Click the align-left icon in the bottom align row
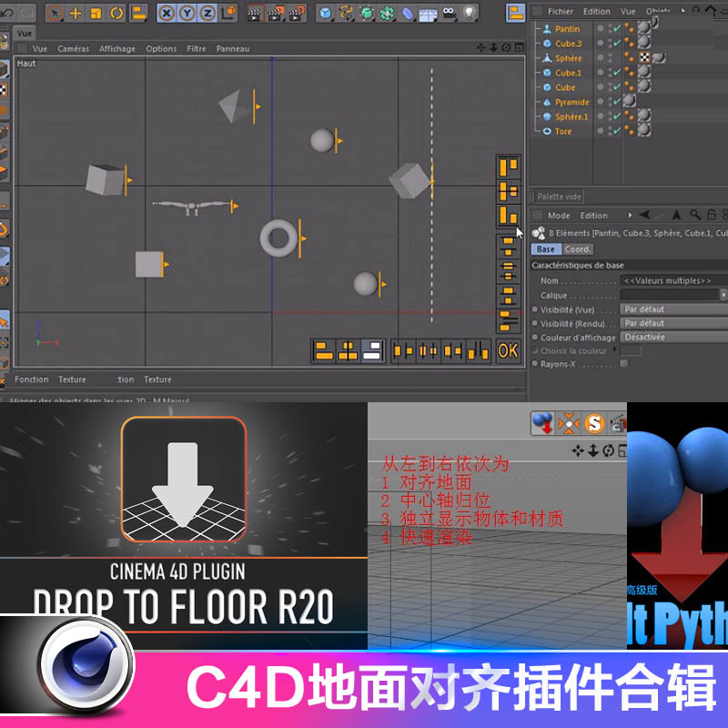 point(324,350)
